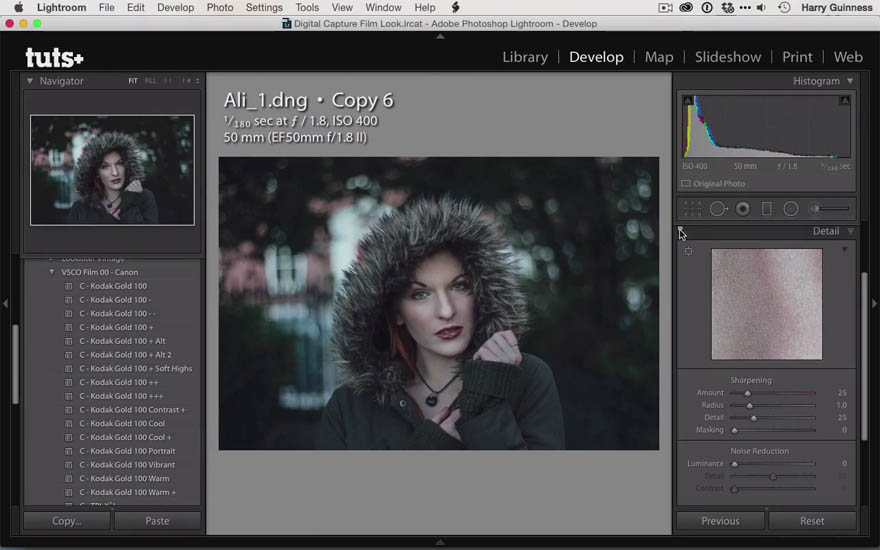
Task: Collapse the Histogram panel
Action: (x=850, y=81)
